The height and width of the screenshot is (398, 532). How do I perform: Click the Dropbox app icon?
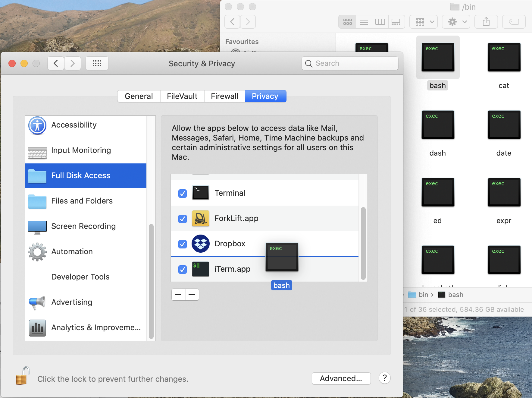201,244
